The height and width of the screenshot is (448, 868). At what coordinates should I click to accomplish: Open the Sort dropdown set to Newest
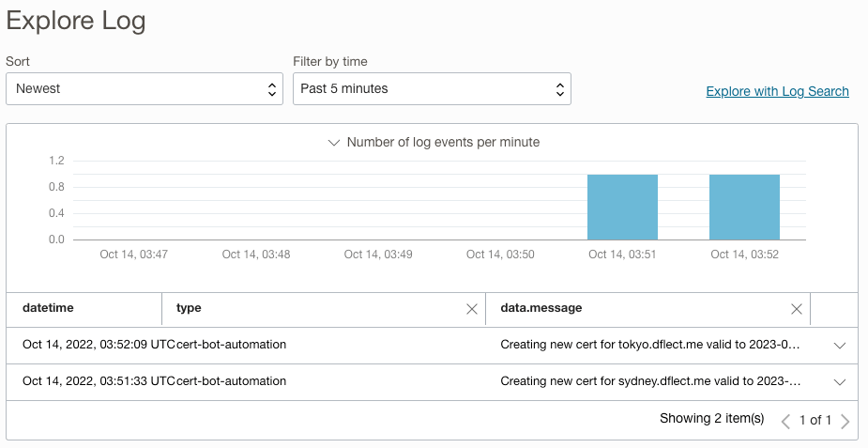(144, 89)
